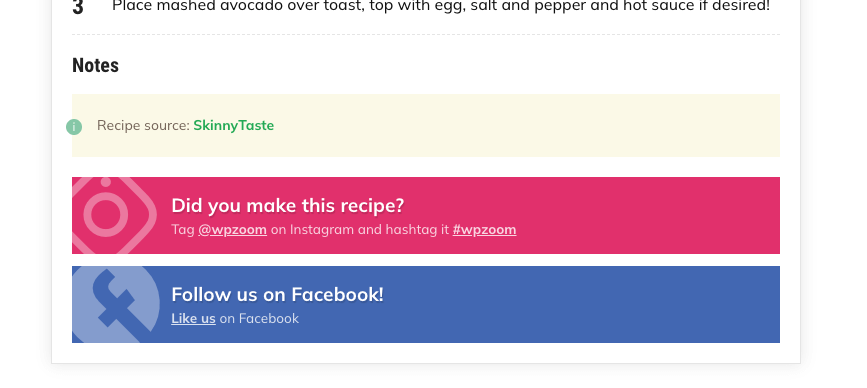The image size is (867, 388).
Task: Click the step 3 direction text
Action: [x=441, y=6]
